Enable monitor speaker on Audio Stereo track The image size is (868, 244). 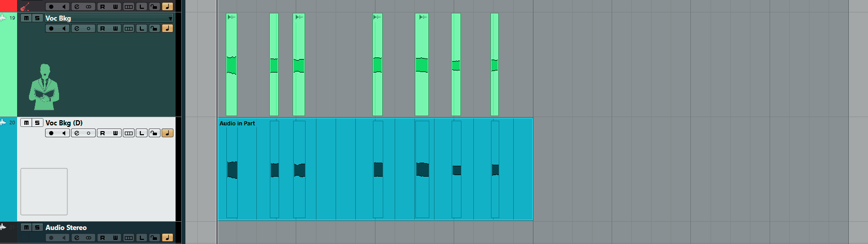[x=64, y=238]
